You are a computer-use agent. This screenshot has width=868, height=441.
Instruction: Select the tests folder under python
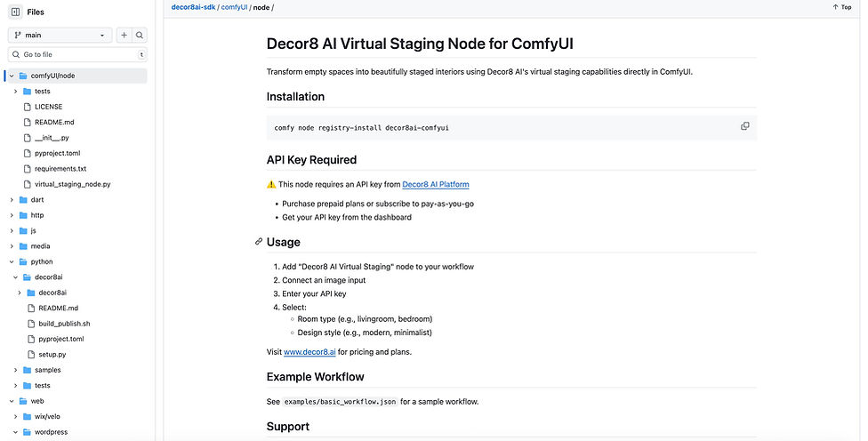coord(42,386)
